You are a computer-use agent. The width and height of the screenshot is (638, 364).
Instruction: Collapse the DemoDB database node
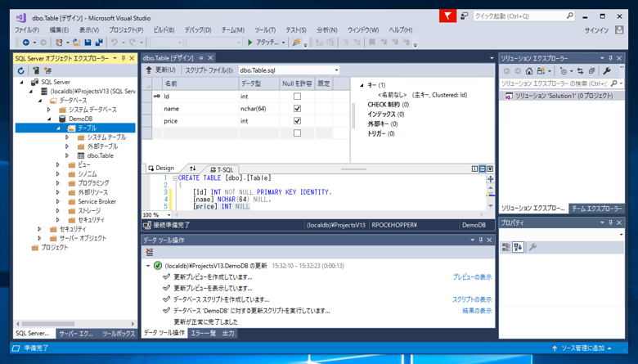pos(49,119)
